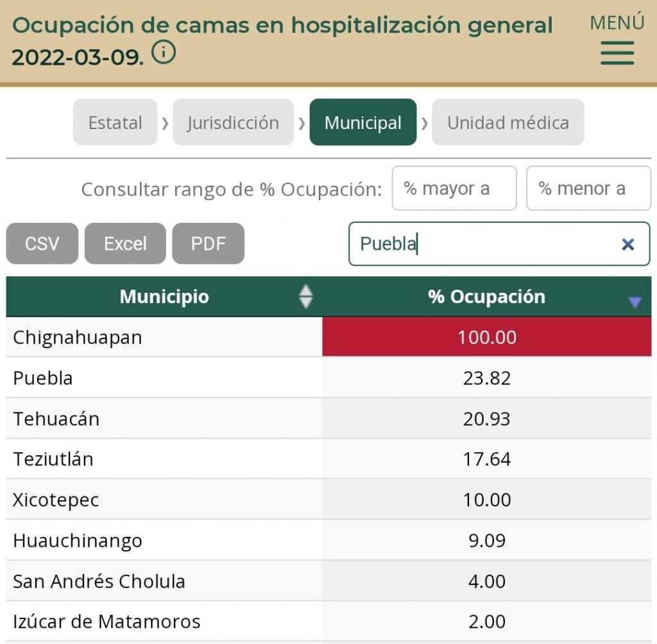Clear the Puebla search using the X icon
This screenshot has width=657, height=644.
tap(627, 244)
